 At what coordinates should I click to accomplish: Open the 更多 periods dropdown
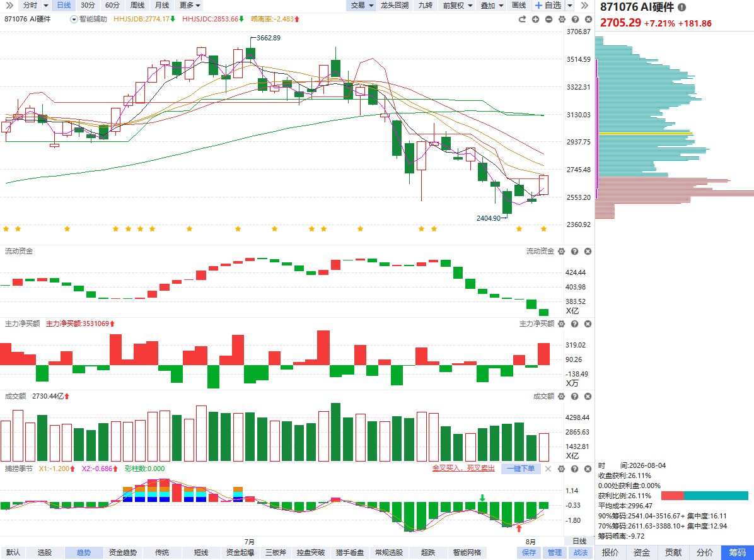(x=190, y=5)
